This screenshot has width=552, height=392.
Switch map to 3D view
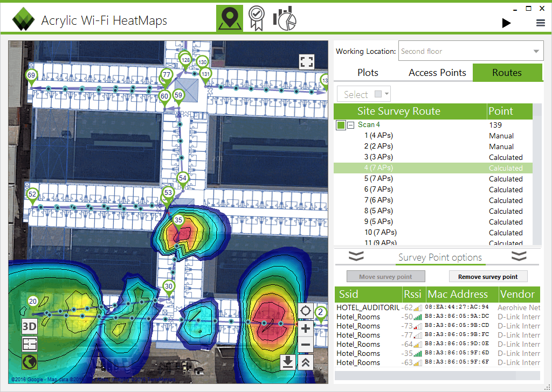pyautogui.click(x=30, y=326)
